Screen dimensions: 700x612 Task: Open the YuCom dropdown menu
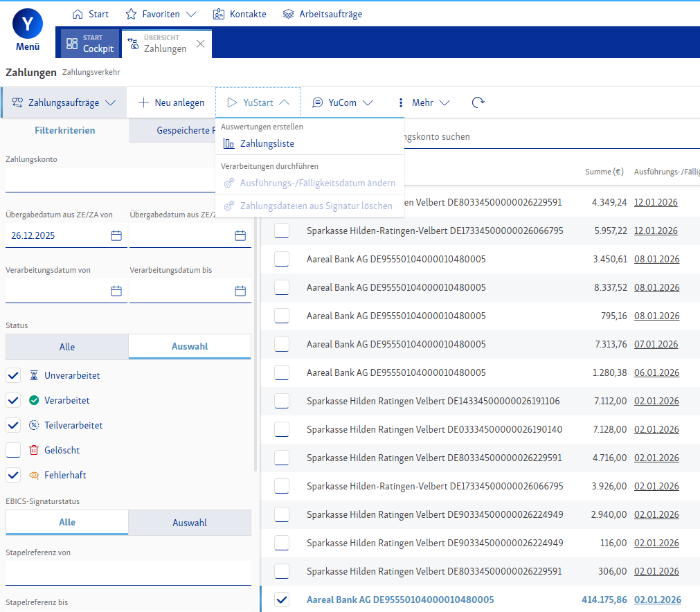click(x=342, y=102)
